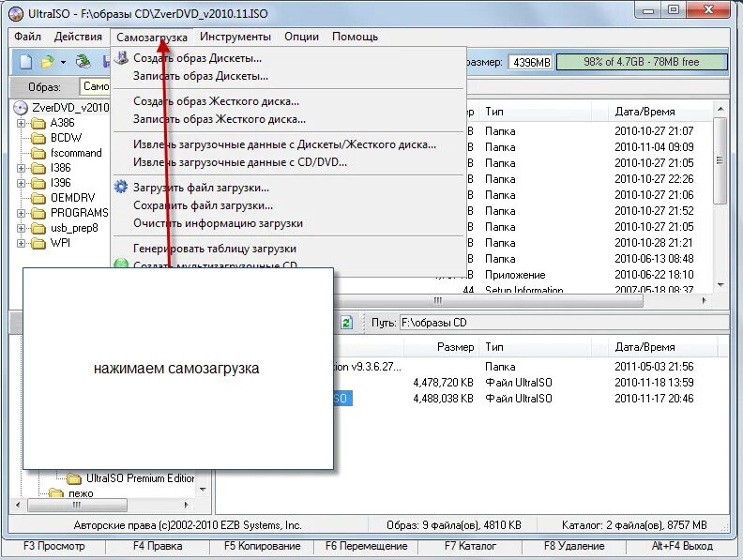
Task: Click the 4396MB size field
Action: click(x=531, y=62)
